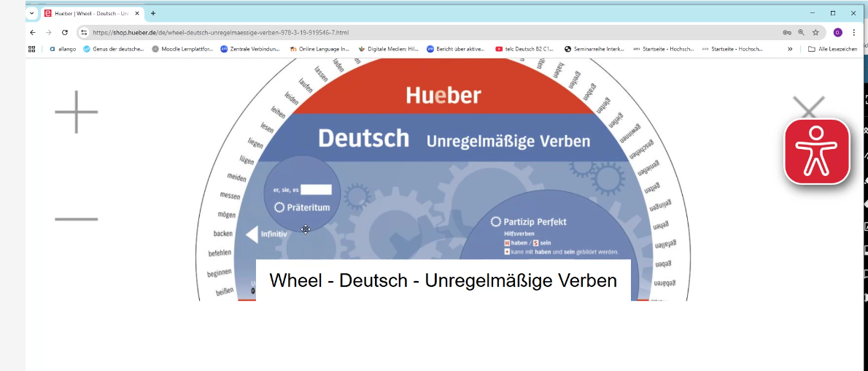The image size is (868, 371).
Task: Click the verb 'mögen' on wheel rim
Action: tap(226, 215)
